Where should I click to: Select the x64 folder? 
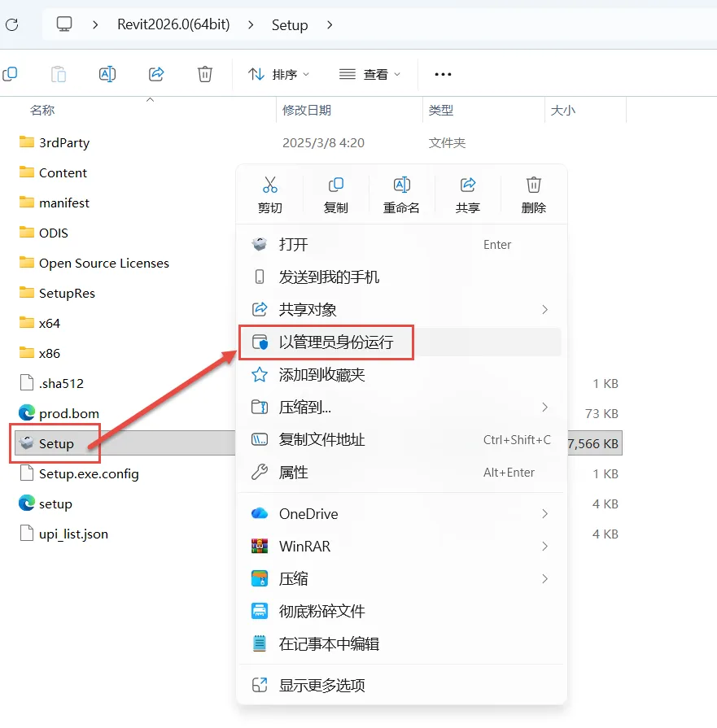(x=50, y=324)
